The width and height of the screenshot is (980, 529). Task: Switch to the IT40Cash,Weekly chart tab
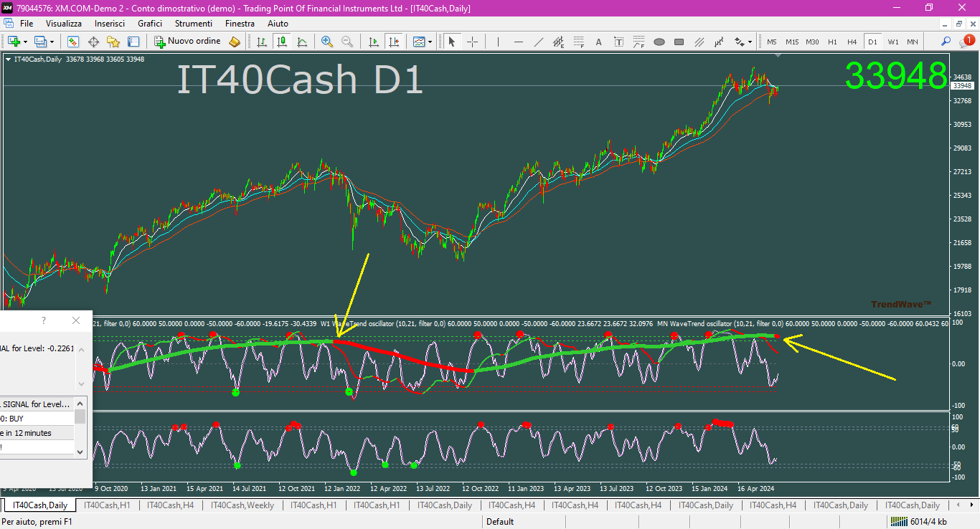(242, 505)
